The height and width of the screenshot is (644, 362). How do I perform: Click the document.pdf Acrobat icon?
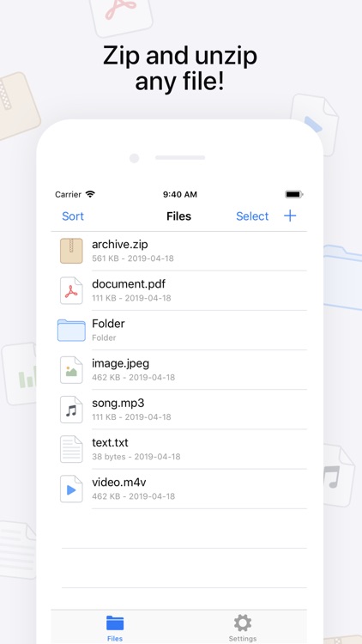pyautogui.click(x=71, y=291)
